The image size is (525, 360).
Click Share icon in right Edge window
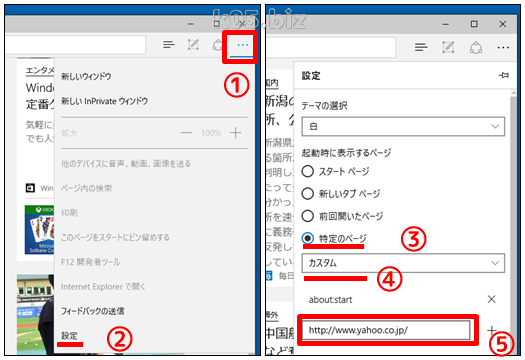click(475, 47)
